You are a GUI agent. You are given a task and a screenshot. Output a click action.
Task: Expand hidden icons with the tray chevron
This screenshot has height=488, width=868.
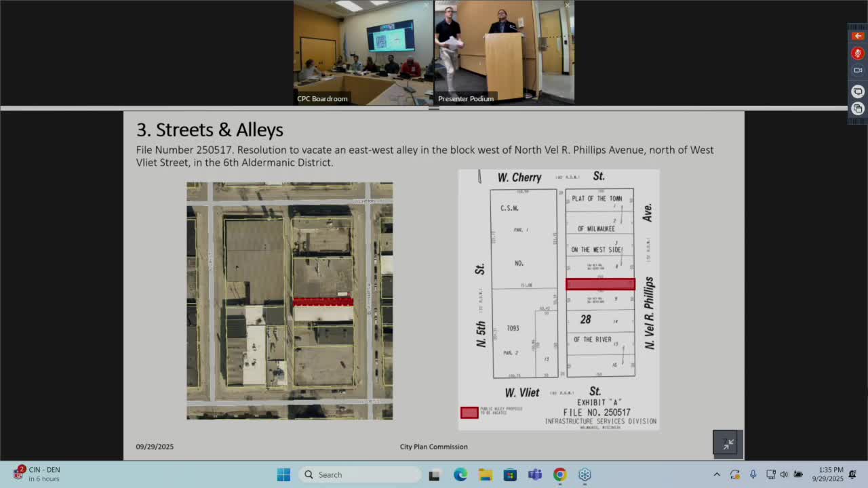(717, 474)
